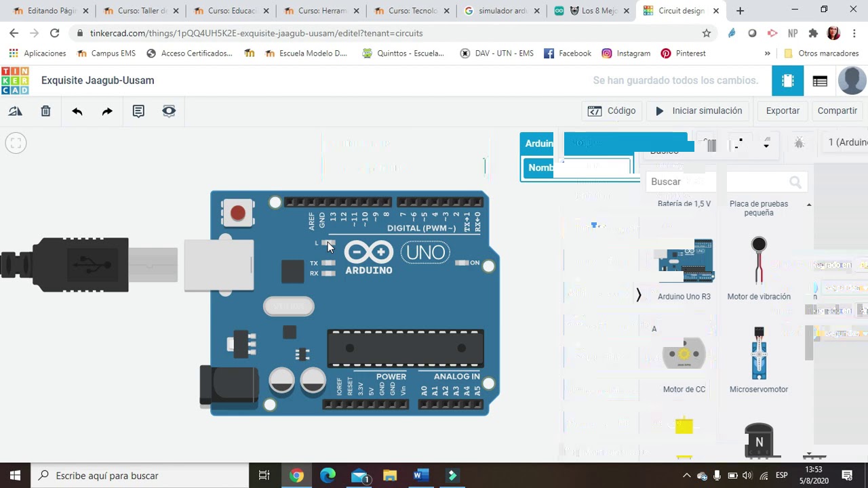This screenshot has height=488, width=868.
Task: Rename the design Exquisite Jaagub-Uusam
Action: [98, 80]
